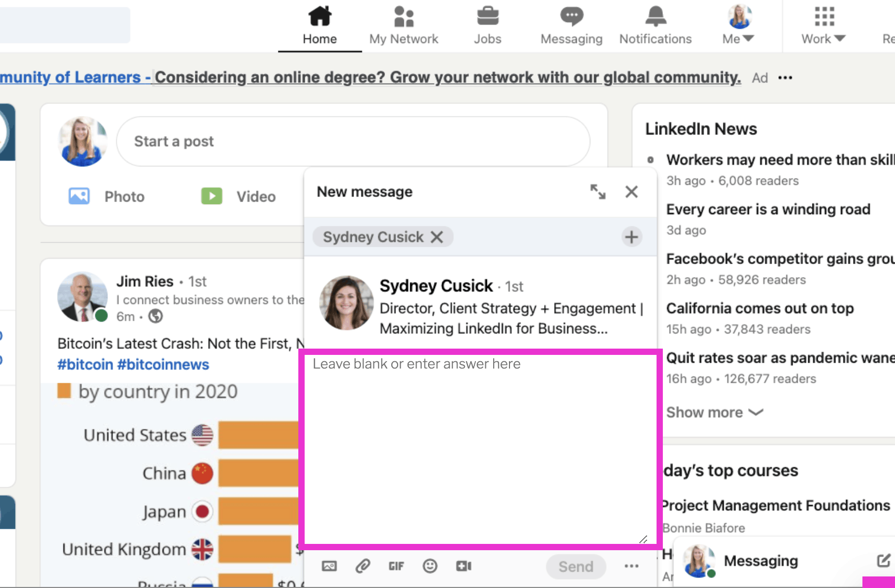Click the online degree ad link
Screen dimensions: 895x588
point(447,77)
